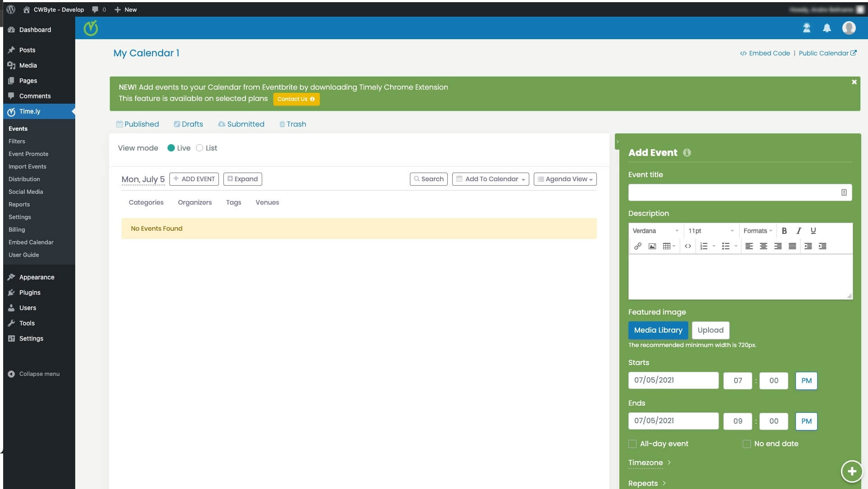Click the insert image icon in description

652,246
